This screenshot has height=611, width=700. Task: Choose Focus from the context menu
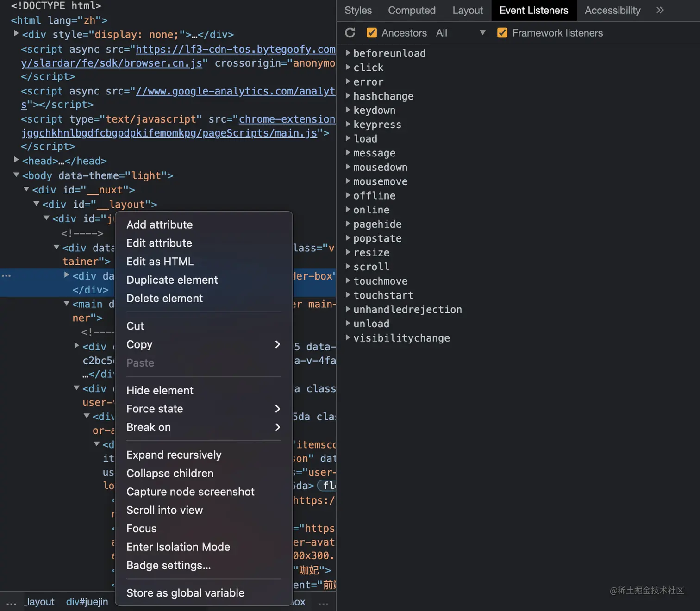(204, 529)
